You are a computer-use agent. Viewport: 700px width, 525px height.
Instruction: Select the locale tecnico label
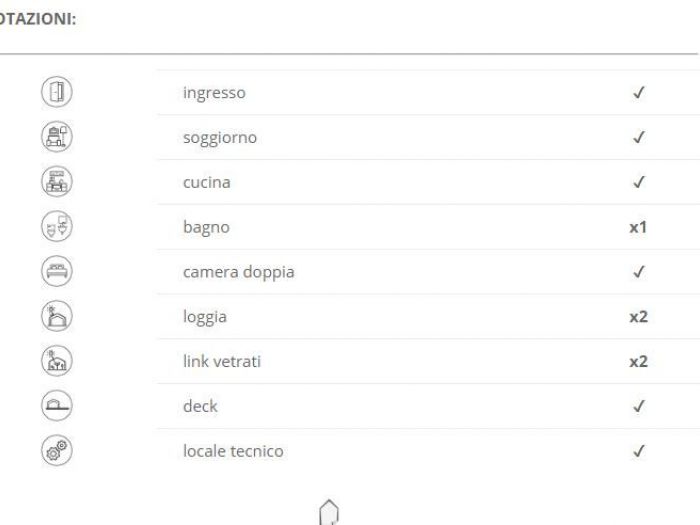(233, 451)
